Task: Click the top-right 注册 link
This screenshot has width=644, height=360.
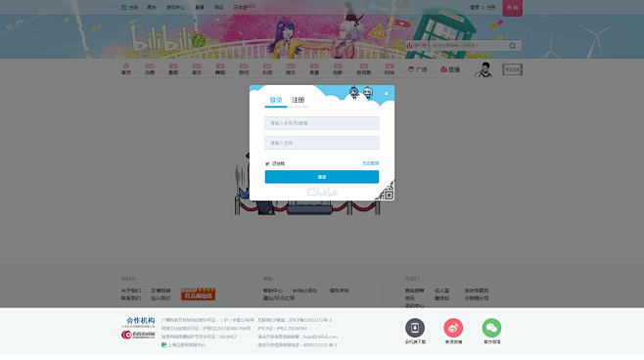Action: [490, 8]
